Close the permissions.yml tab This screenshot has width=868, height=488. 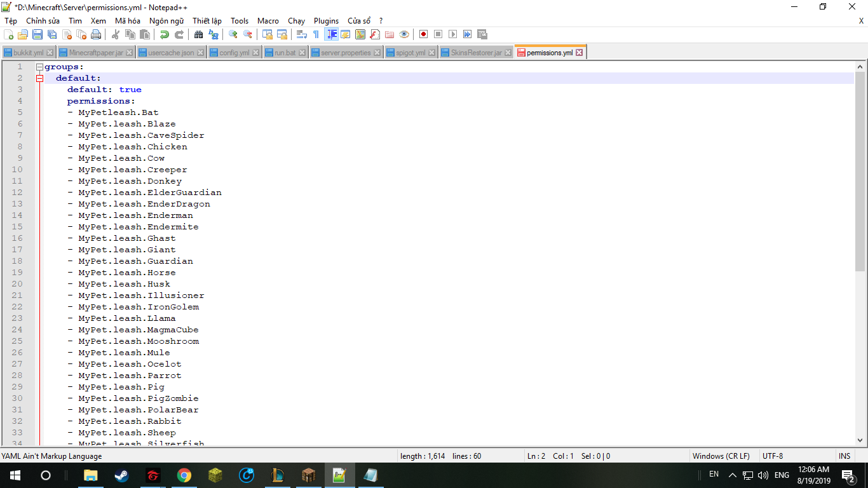click(x=579, y=53)
